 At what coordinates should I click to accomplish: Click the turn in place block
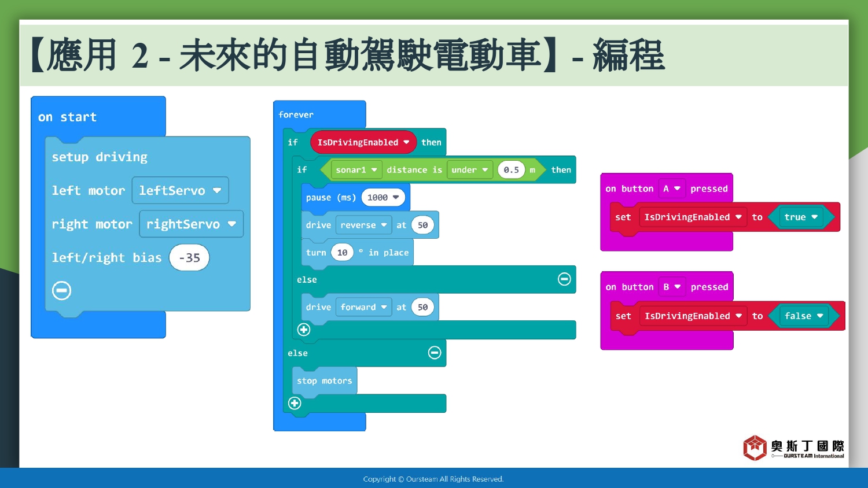358,253
